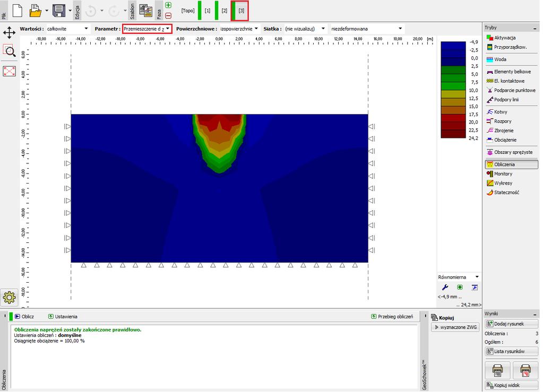
Task: Remove phase with the red minus icon
Action: (x=168, y=15)
